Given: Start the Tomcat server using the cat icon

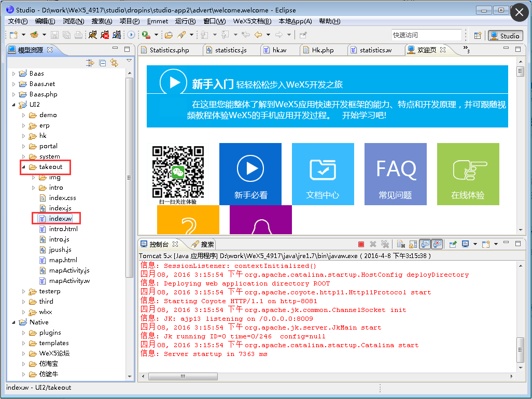Looking at the screenshot, I should tap(93, 34).
